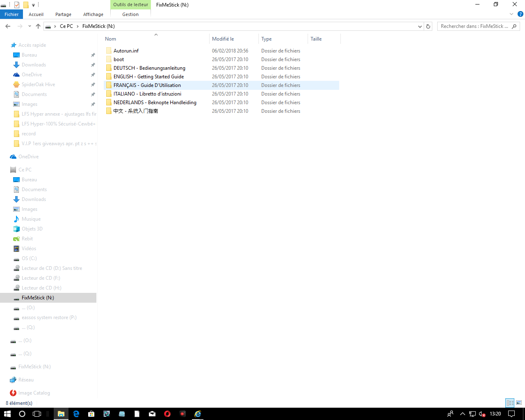Open the recent locations dropdown
The width and height of the screenshot is (525, 420).
(x=30, y=26)
